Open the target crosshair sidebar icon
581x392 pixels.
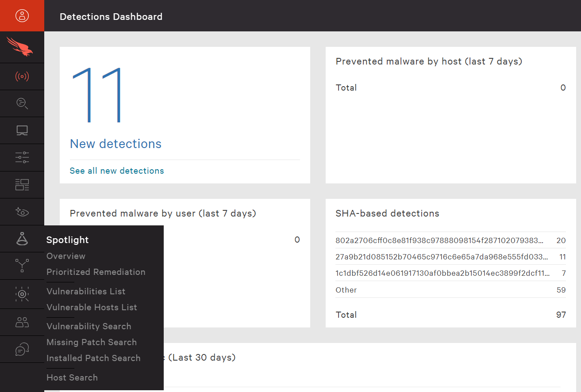22,294
